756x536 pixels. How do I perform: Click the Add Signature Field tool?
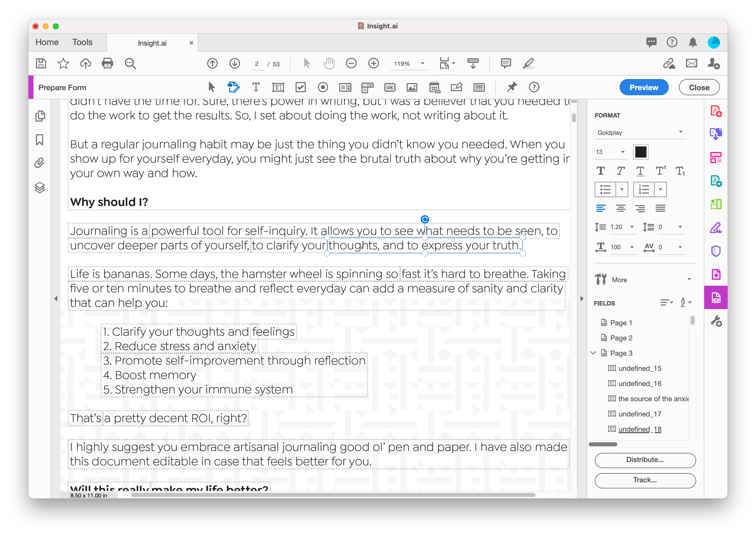456,87
